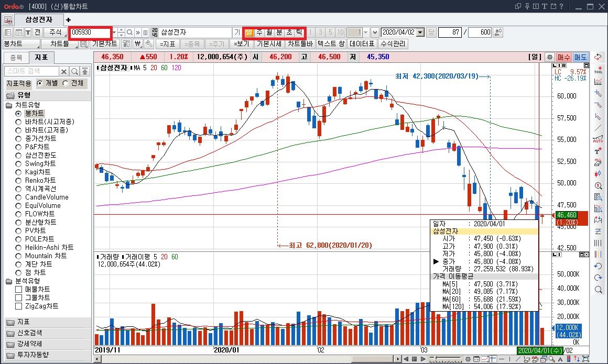This screenshot has width=608, height=364.
Task: Click the blue 매도 sell button
Action: (x=580, y=57)
